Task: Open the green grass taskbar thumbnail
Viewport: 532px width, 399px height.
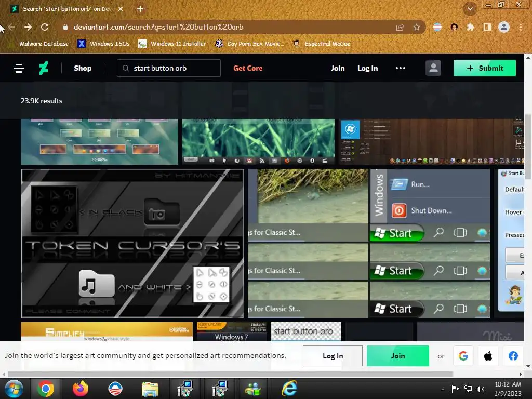Action: [x=258, y=141]
